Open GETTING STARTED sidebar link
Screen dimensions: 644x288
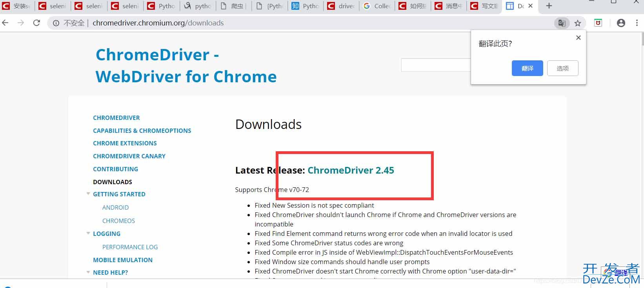coord(119,194)
